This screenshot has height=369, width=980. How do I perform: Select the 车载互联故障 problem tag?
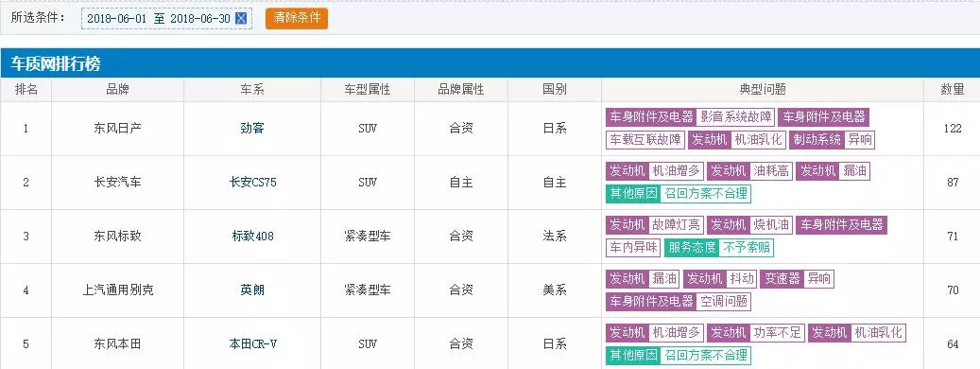click(646, 140)
